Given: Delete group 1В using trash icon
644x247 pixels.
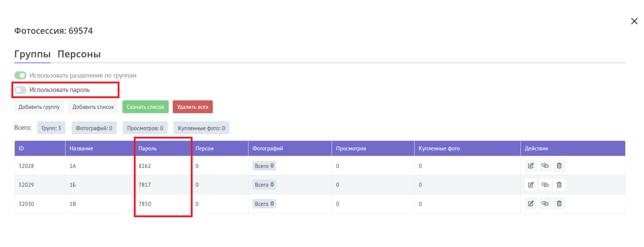Looking at the screenshot, I should click(559, 204).
